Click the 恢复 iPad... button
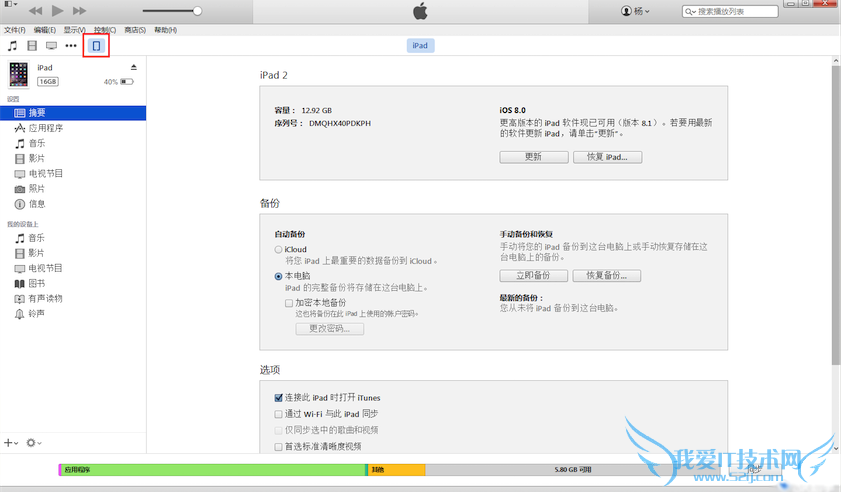Viewport: 841px width, 492px height. pyautogui.click(x=607, y=157)
